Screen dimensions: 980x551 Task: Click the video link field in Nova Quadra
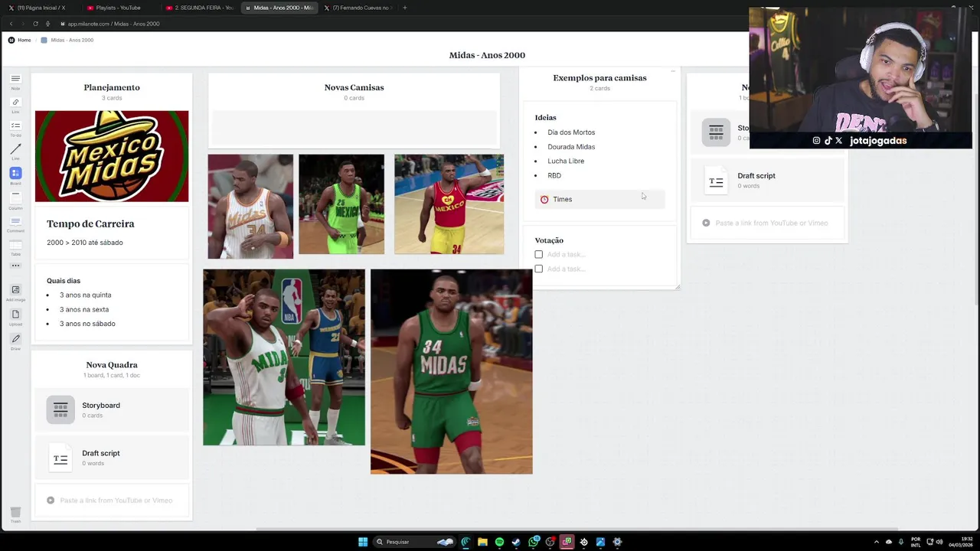pos(112,500)
